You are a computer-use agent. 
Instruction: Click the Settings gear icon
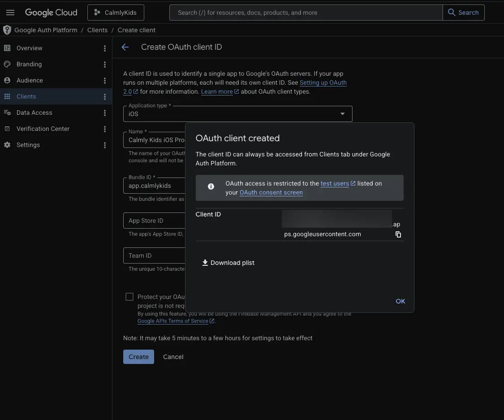7,145
